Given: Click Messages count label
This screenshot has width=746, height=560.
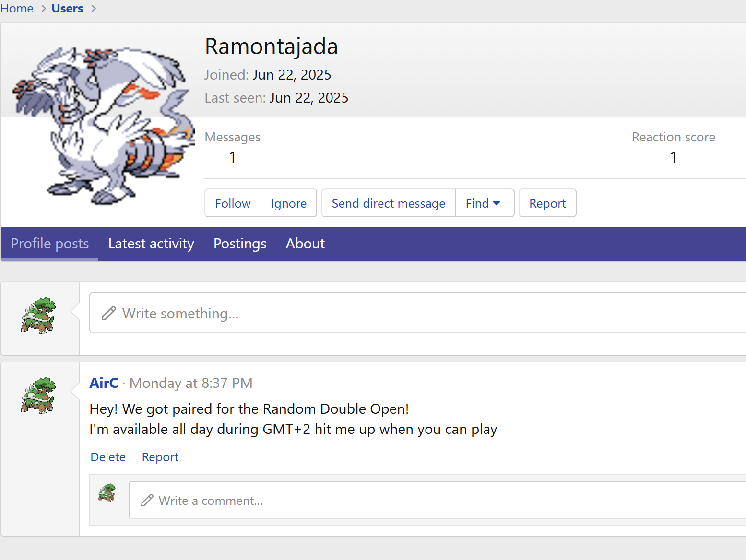Looking at the screenshot, I should 233,137.
